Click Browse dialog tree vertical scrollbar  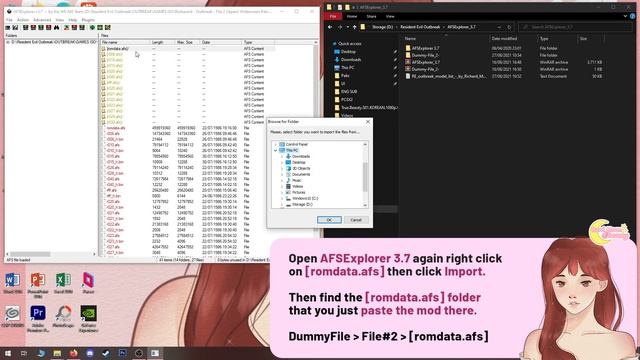point(365,175)
